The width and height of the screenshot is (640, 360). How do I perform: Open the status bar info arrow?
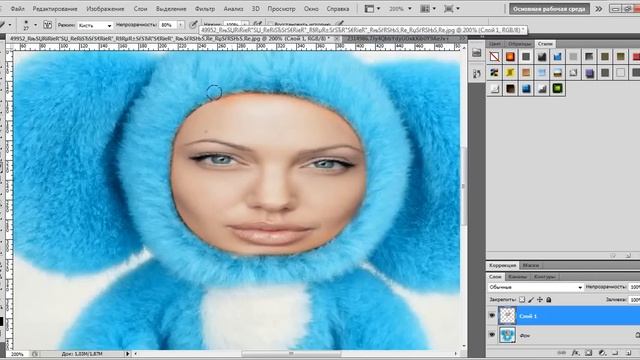click(127, 354)
